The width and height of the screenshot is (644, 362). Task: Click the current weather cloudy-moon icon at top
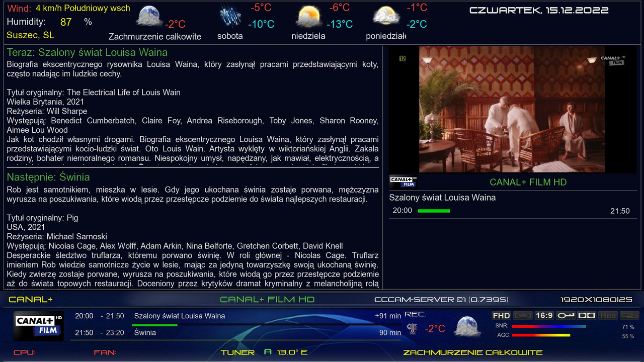[149, 16]
